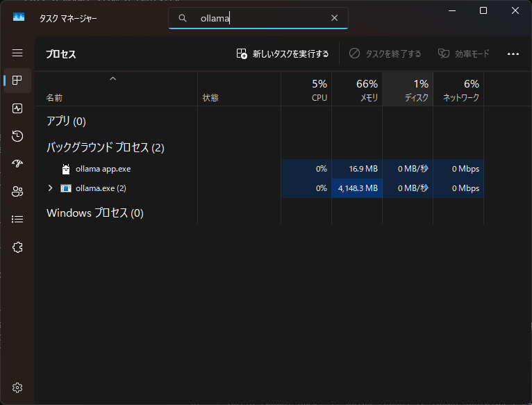This screenshot has height=405, width=532.
Task: Sort by the ネットワーク column header
Action: [x=458, y=90]
